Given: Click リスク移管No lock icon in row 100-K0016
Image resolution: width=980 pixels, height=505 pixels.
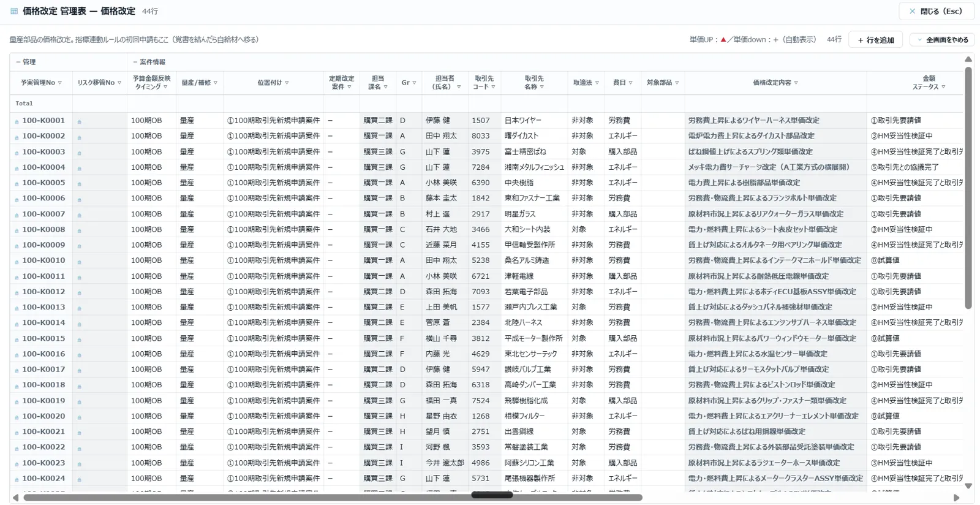Looking at the screenshot, I should tap(79, 355).
